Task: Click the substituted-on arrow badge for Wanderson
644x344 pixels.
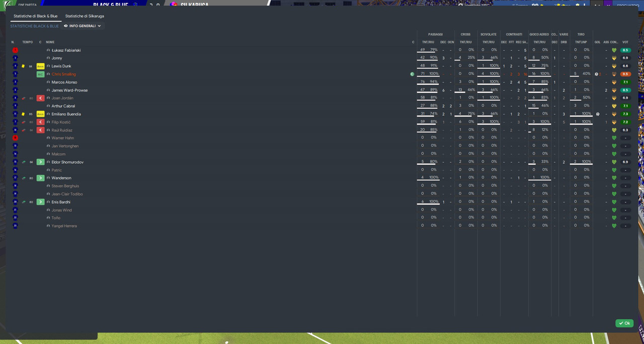Action: point(40,178)
